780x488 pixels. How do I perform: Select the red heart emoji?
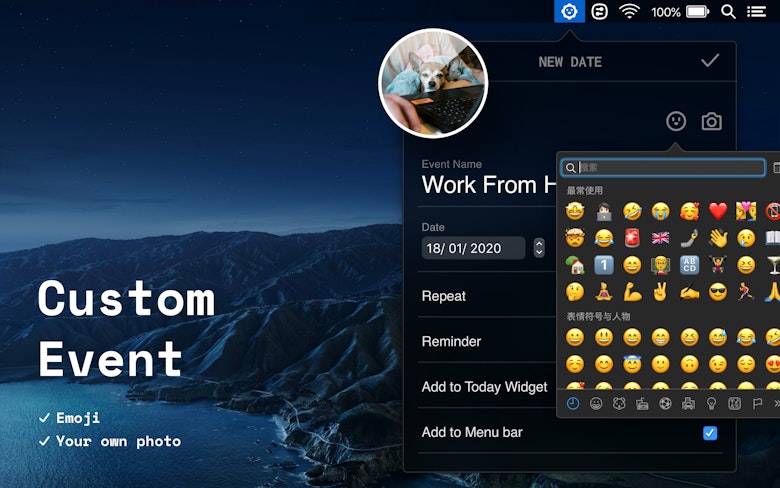(x=718, y=211)
